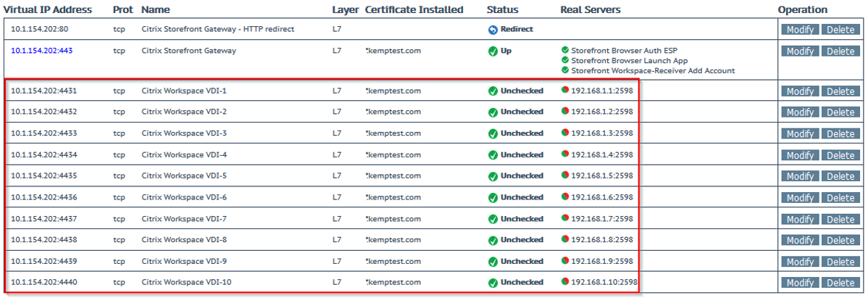This screenshot has width=868, height=298.
Task: Click the status check icon for VDI-3 row
Action: click(493, 134)
